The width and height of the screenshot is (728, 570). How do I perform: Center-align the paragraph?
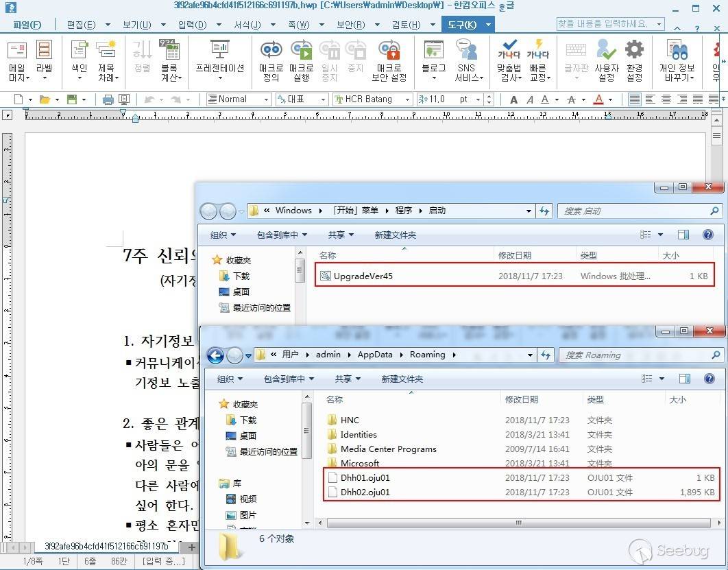(666, 99)
